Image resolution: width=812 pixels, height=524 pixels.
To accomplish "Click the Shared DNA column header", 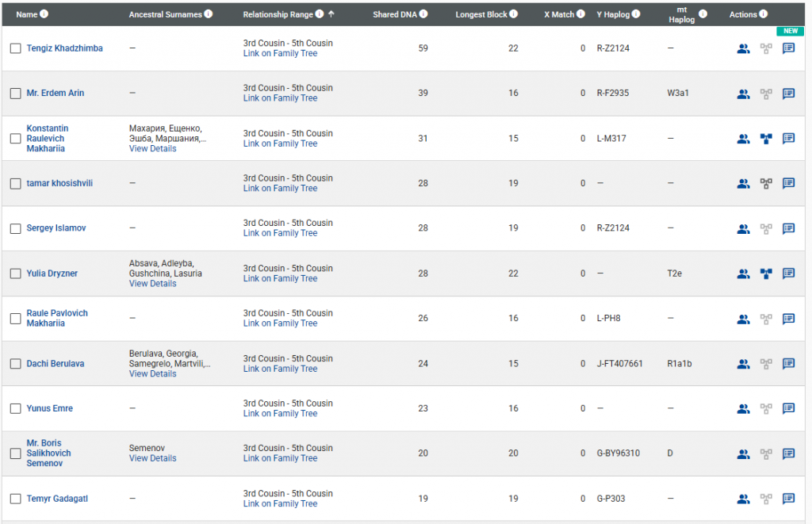I will (394, 14).
